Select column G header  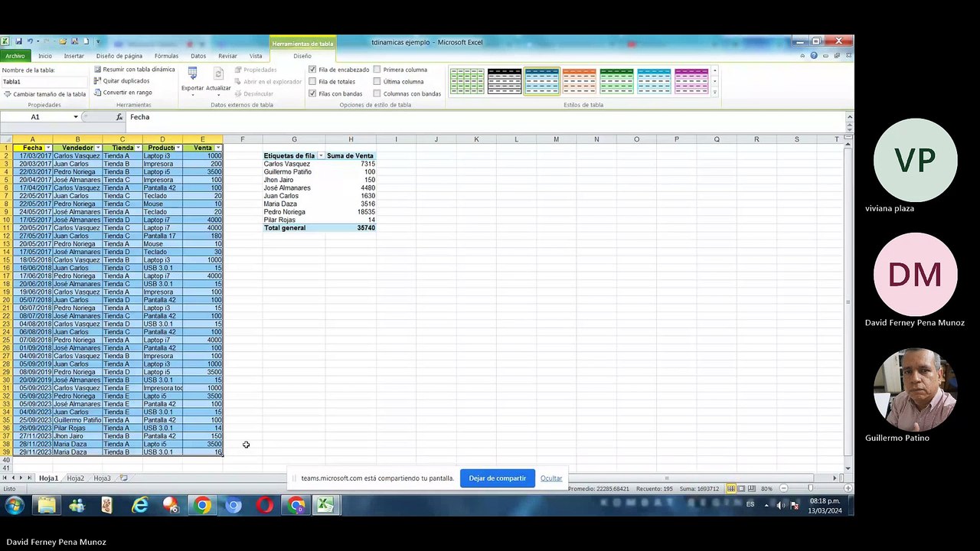[294, 139]
